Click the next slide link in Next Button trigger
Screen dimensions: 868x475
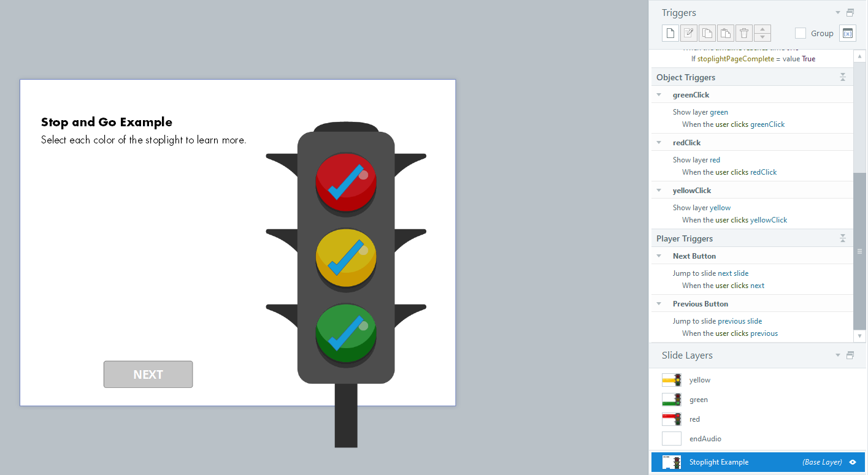tap(734, 273)
